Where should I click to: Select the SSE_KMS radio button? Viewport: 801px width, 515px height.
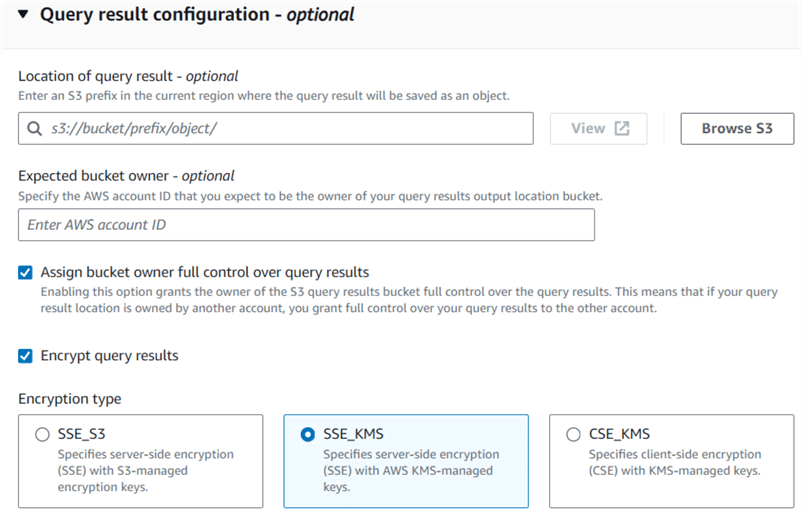click(x=308, y=435)
